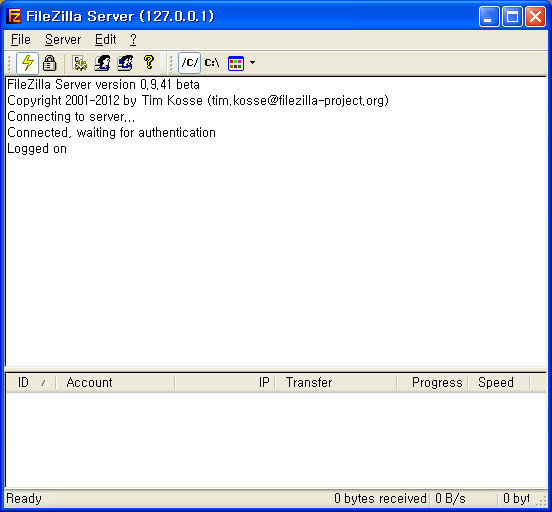Click the 'Ready' status bar text

[x=24, y=499]
